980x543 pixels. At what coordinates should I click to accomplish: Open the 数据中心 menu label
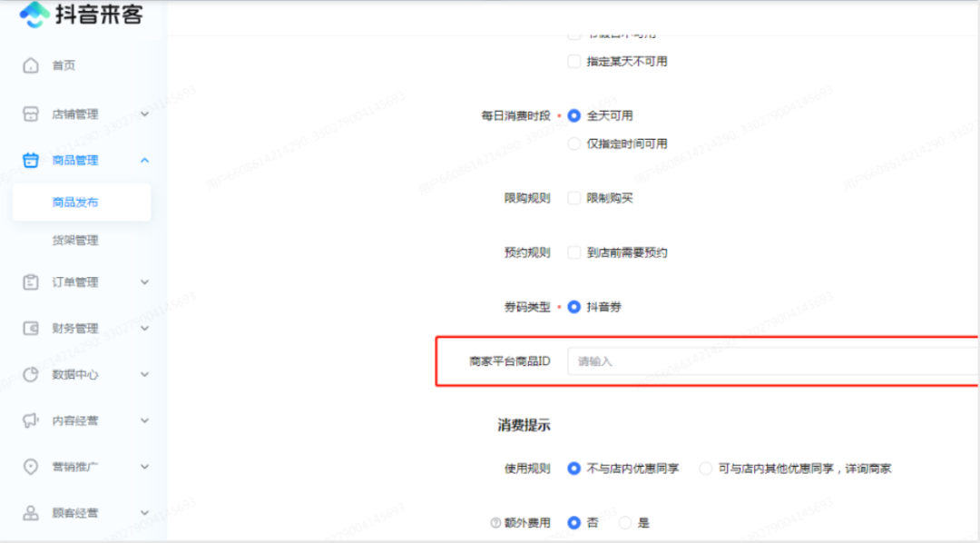click(x=75, y=374)
